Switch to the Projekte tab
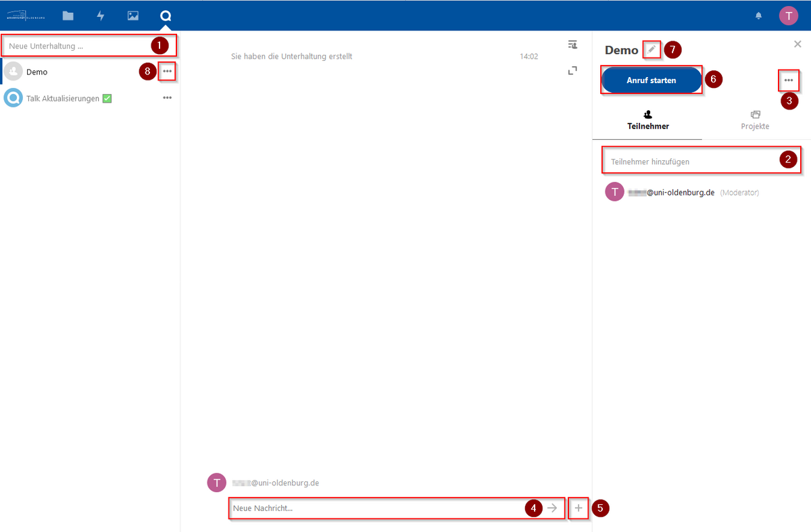Image resolution: width=811 pixels, height=532 pixels. 755,120
